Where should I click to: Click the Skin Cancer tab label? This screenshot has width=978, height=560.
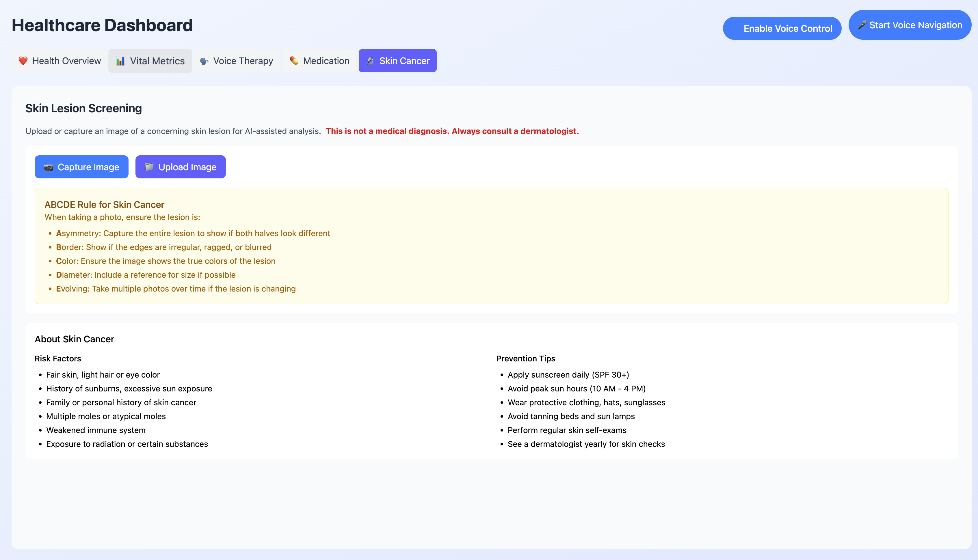[x=404, y=61]
